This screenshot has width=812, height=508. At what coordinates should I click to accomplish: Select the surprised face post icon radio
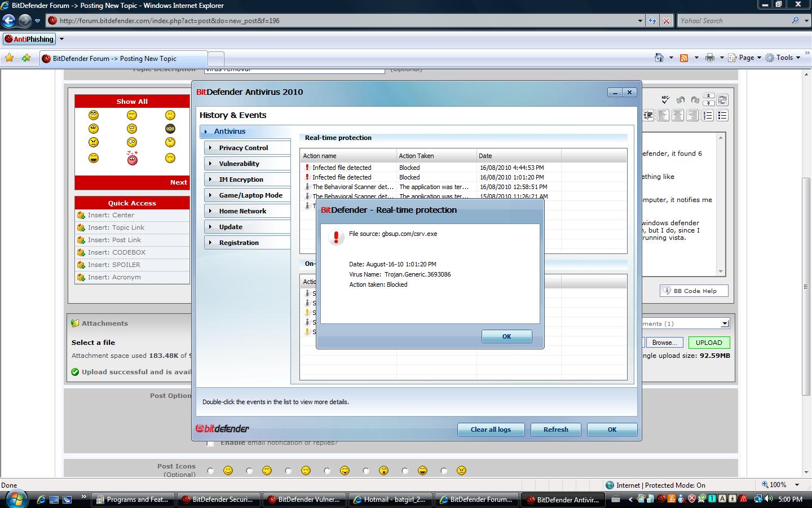click(x=366, y=471)
